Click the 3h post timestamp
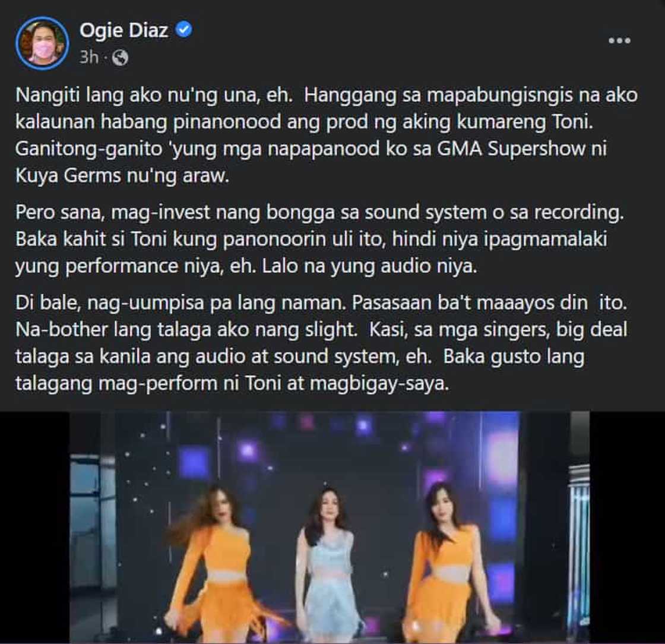The width and height of the screenshot is (665, 644). (x=89, y=57)
